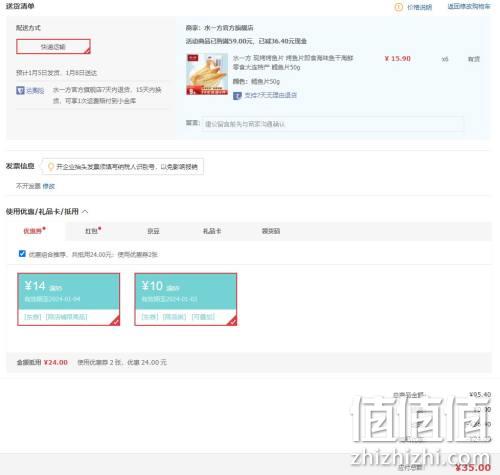Click the checkmark corner on ¥14 coupon
The image size is (500, 475).
(x=115, y=321)
